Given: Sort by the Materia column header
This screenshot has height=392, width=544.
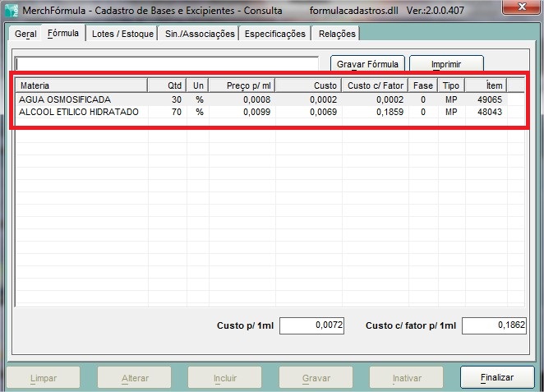Looking at the screenshot, I should [82, 85].
